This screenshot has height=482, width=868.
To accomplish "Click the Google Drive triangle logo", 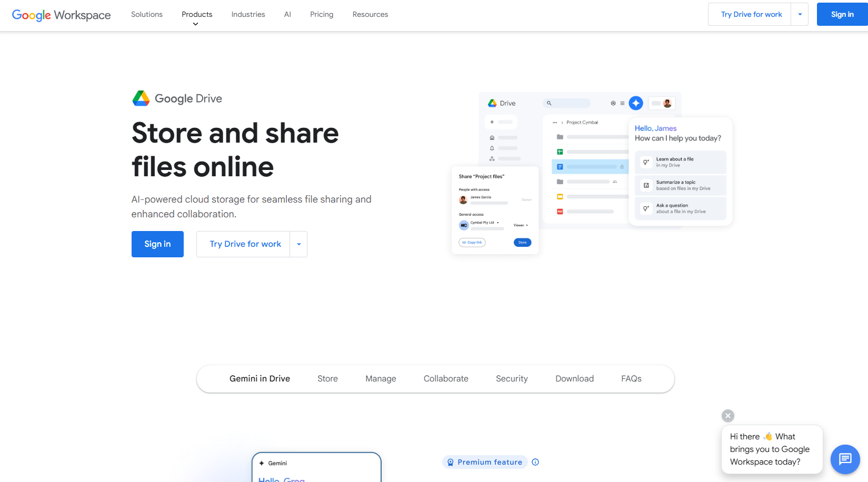I will click(x=141, y=98).
